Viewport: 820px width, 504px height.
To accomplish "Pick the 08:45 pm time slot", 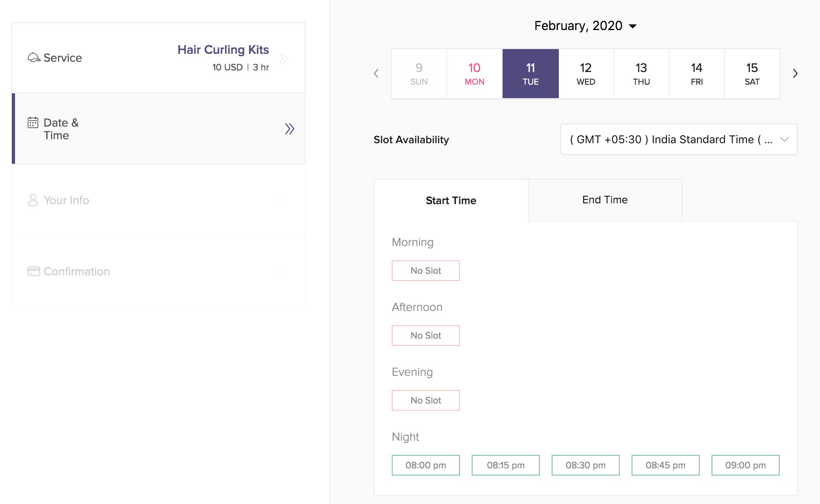I will tap(665, 465).
